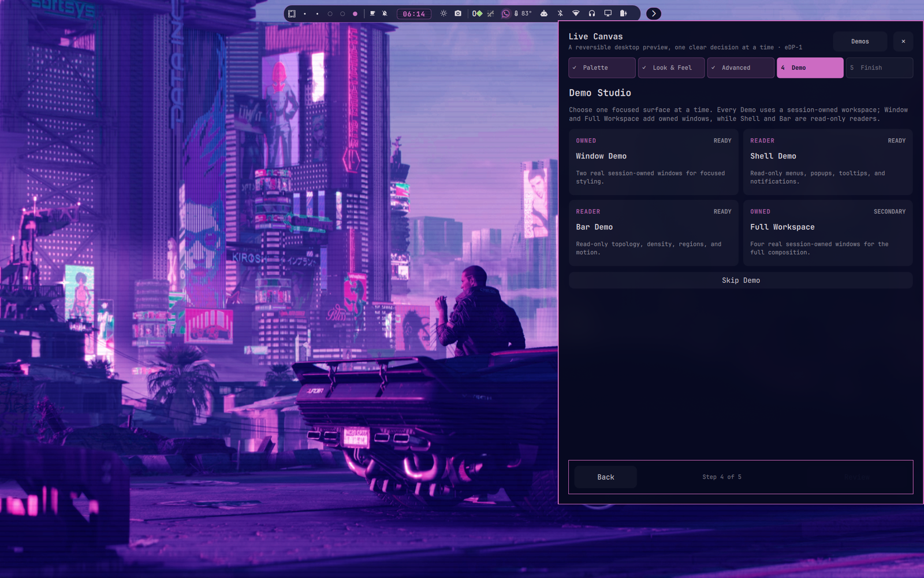The height and width of the screenshot is (578, 924).
Task: Click the green diamond counter icon
Action: coord(477,13)
